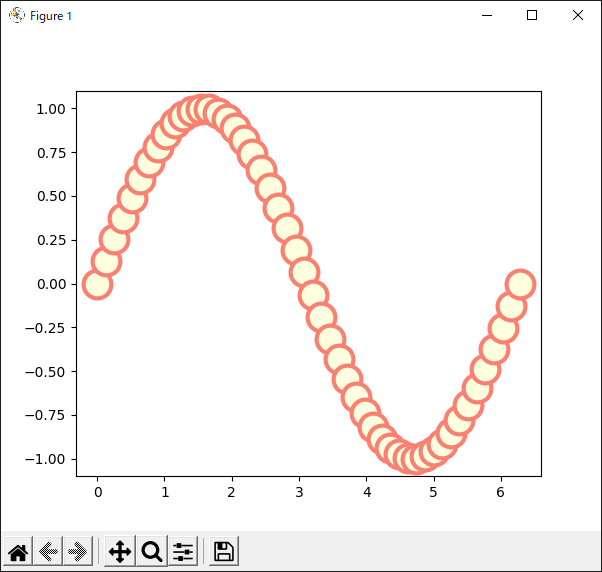602x572 pixels.
Task: Close the Figure 1 window
Action: coord(578,15)
